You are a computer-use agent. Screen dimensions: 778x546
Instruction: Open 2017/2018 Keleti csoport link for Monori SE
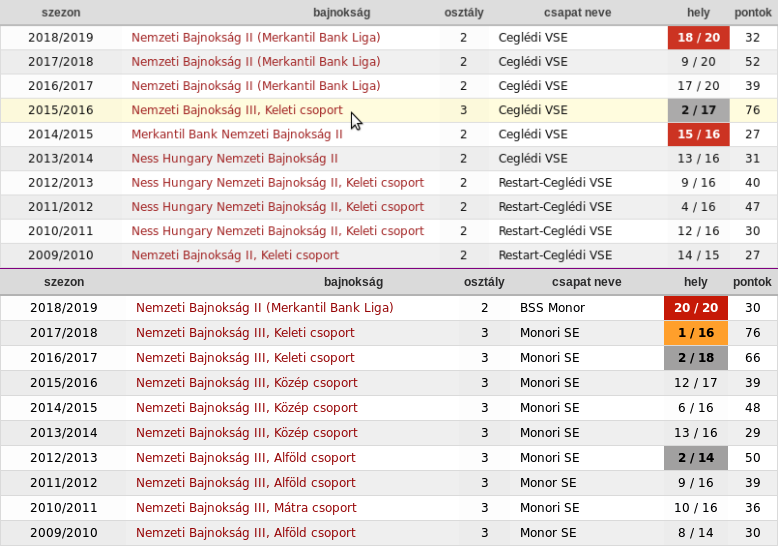tap(245, 333)
